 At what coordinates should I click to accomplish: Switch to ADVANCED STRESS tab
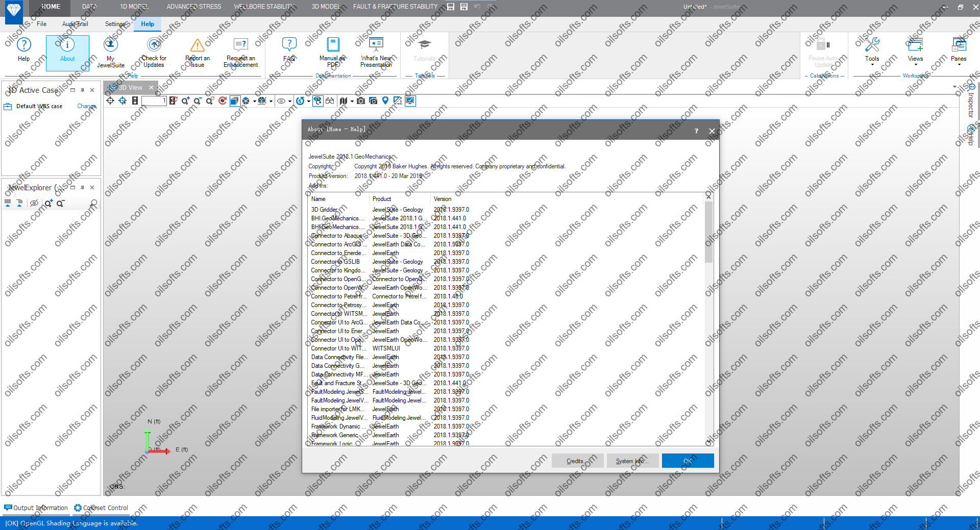[194, 7]
